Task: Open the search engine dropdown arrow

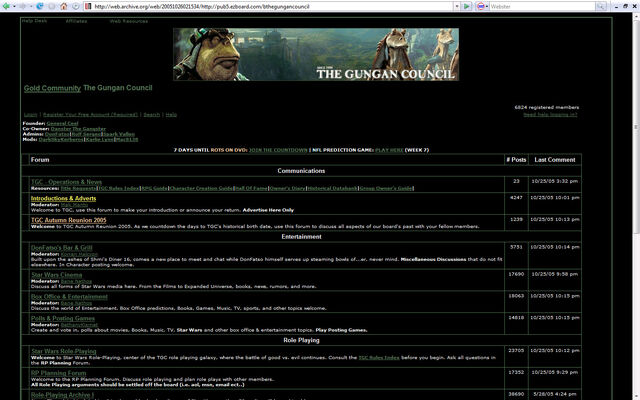Action: tap(487, 6)
